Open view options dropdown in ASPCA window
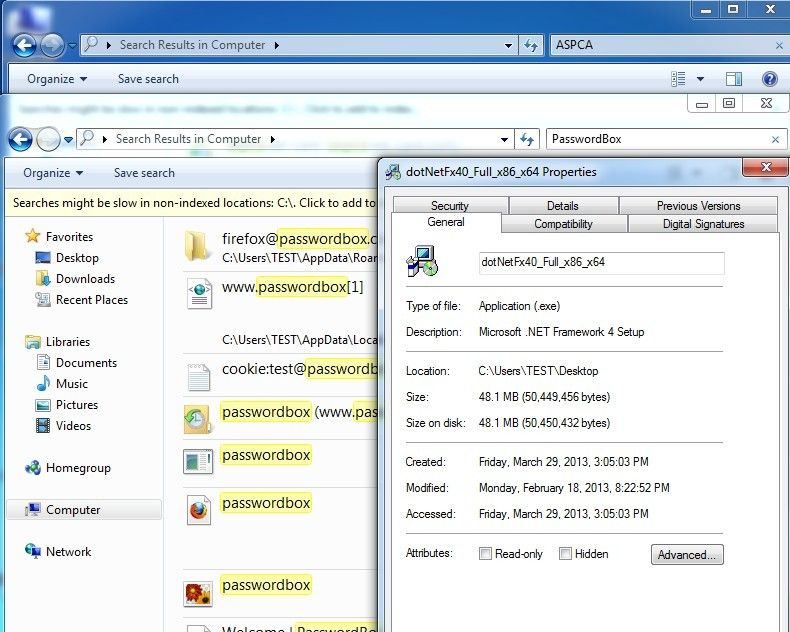 700,79
